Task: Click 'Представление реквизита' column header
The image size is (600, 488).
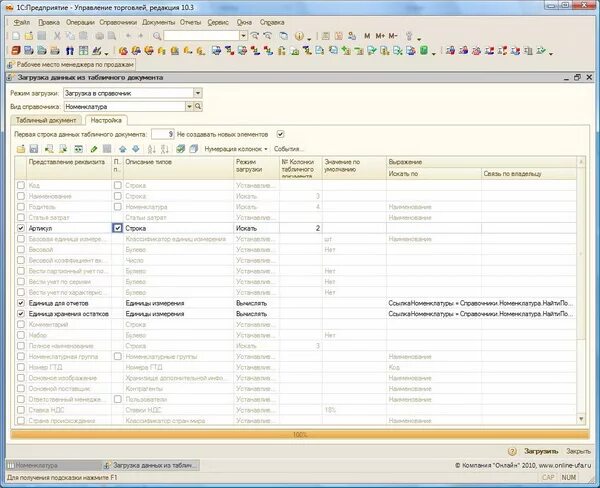Action: coord(69,167)
